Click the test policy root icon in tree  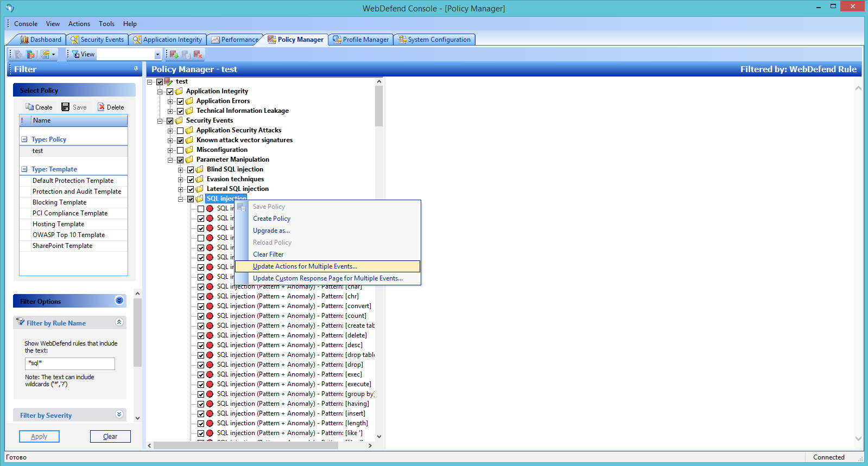[168, 81]
